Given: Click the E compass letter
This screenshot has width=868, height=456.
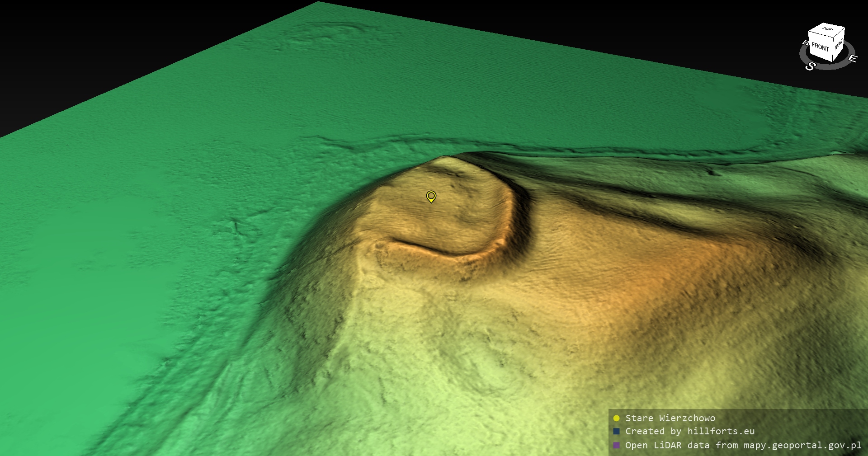Looking at the screenshot, I should (x=852, y=58).
